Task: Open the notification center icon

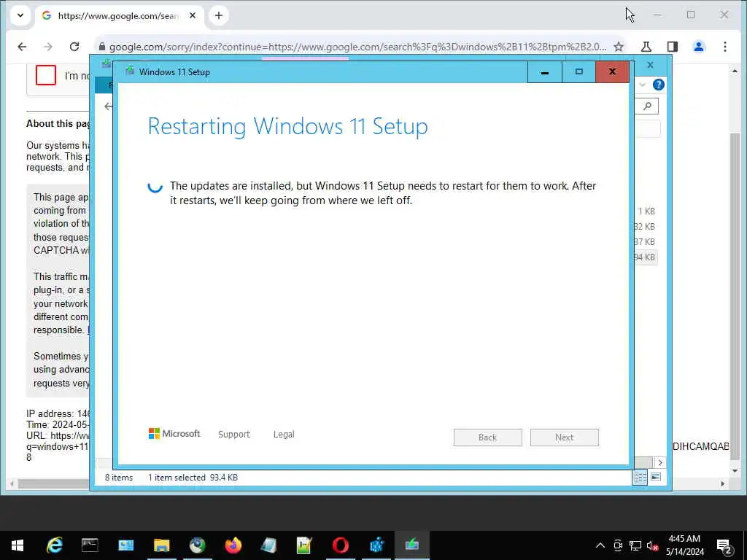Action: pos(724,546)
